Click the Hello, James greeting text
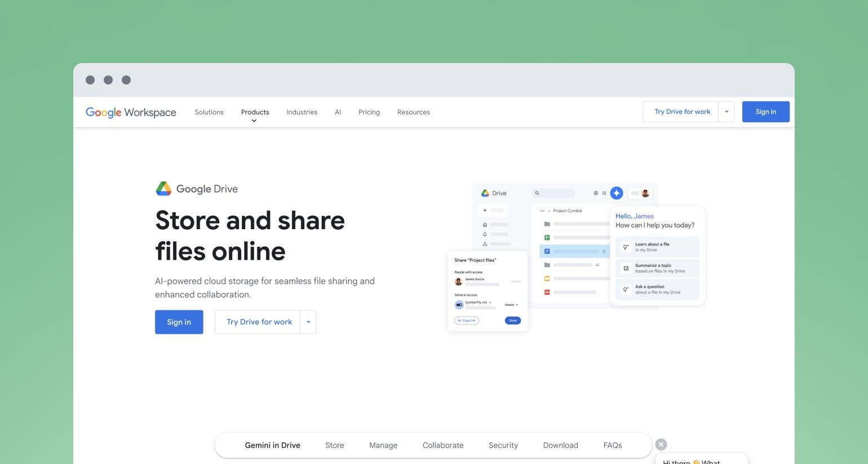The image size is (868, 464). tap(635, 216)
